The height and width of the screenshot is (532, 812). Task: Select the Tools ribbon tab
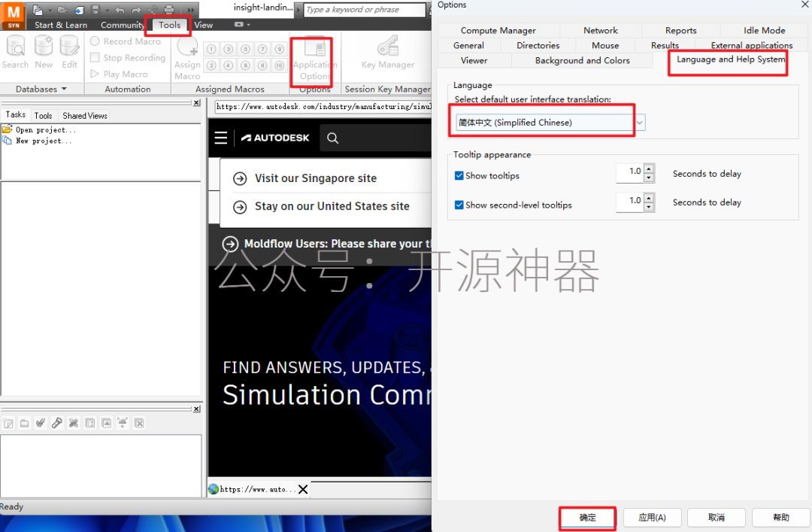170,25
